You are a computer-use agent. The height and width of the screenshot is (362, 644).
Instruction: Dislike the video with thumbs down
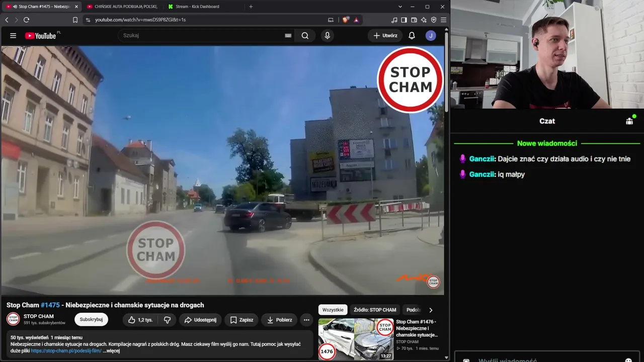(x=168, y=320)
